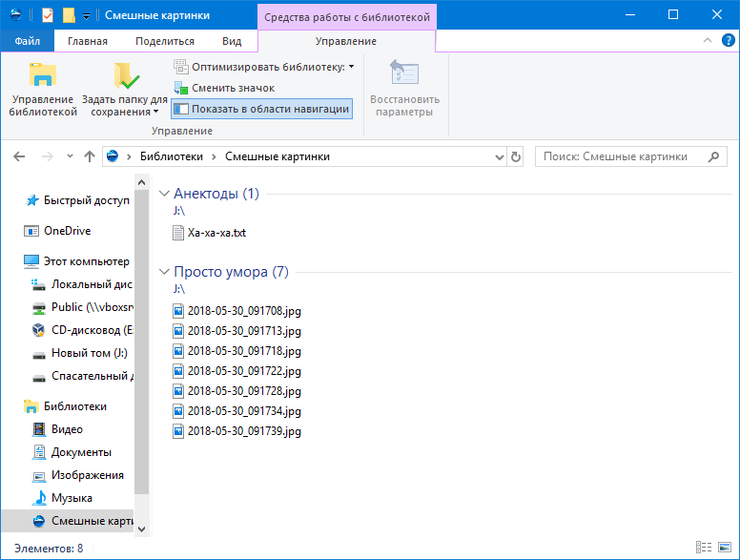Go forward with the forward arrow

coord(47,156)
